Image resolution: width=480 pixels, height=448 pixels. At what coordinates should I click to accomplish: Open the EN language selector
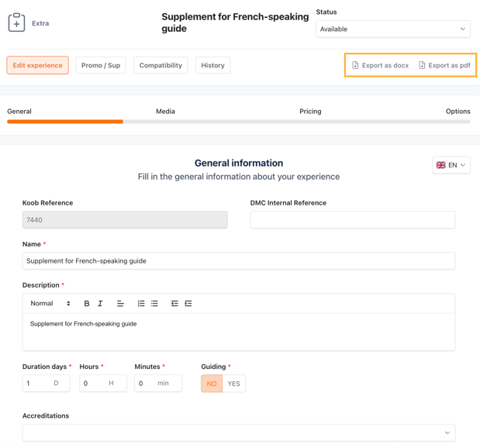click(451, 165)
